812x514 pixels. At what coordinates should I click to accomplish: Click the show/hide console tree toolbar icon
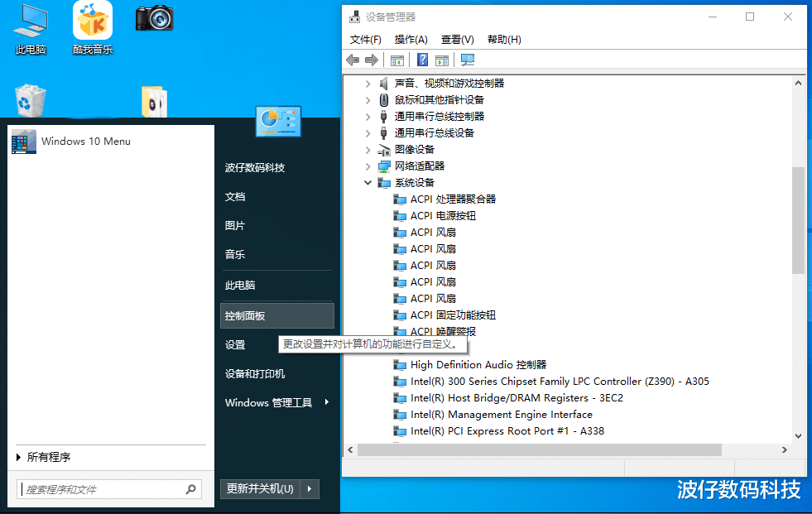397,60
